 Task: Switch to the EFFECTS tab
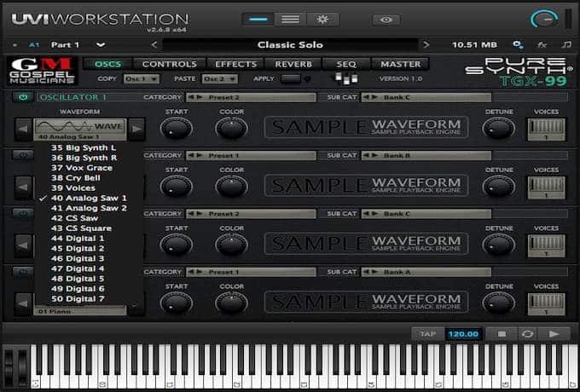(235, 64)
